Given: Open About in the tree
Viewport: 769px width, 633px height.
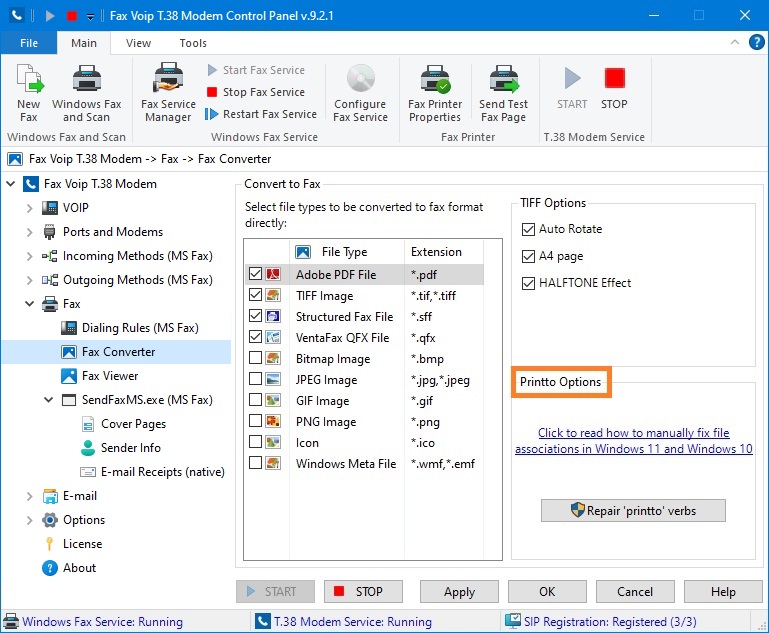Looking at the screenshot, I should pyautogui.click(x=69, y=568).
